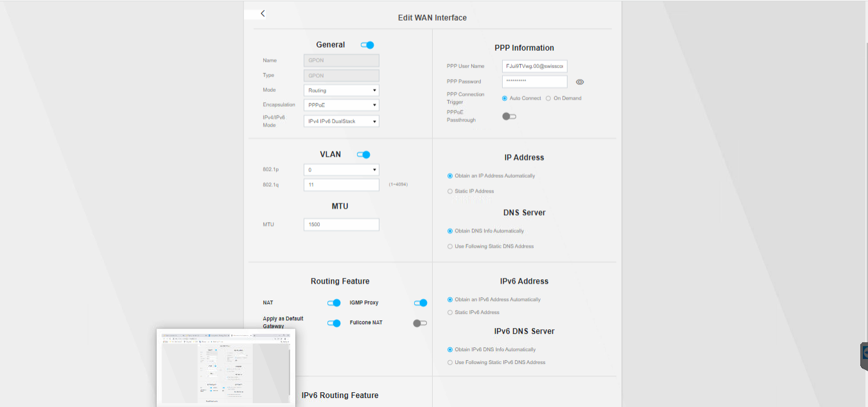The height and width of the screenshot is (407, 868).
Task: Click the back arrow icon
Action: click(x=263, y=13)
